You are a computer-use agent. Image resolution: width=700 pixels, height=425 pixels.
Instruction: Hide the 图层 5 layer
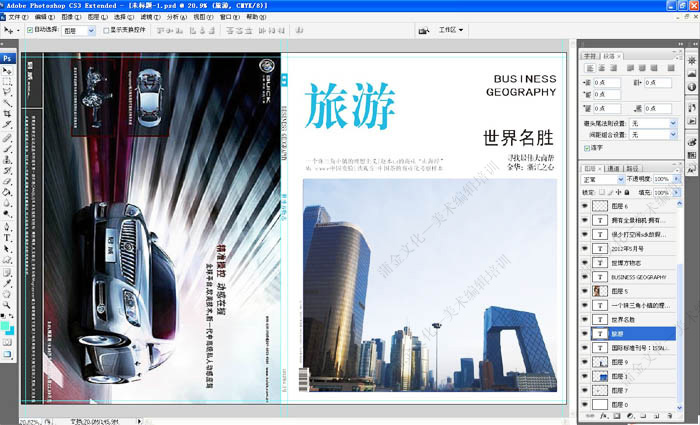(x=584, y=291)
